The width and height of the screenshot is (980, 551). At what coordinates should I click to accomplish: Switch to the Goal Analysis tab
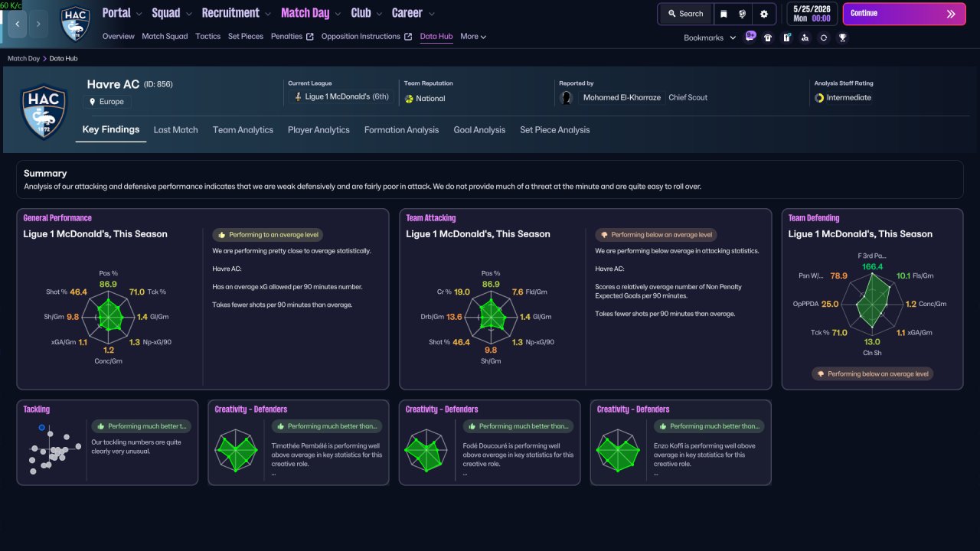click(x=479, y=130)
